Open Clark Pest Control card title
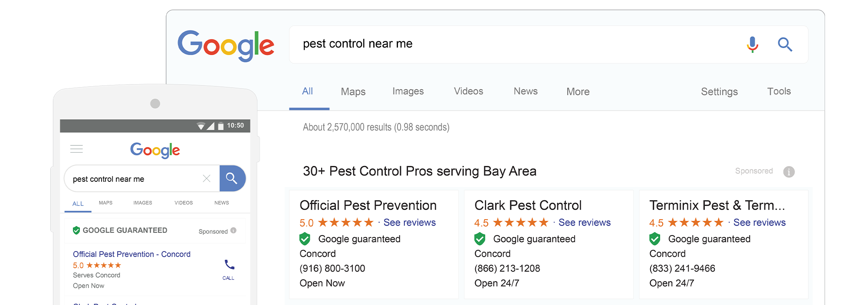Screen dimensions: 868x305 pos(528,205)
